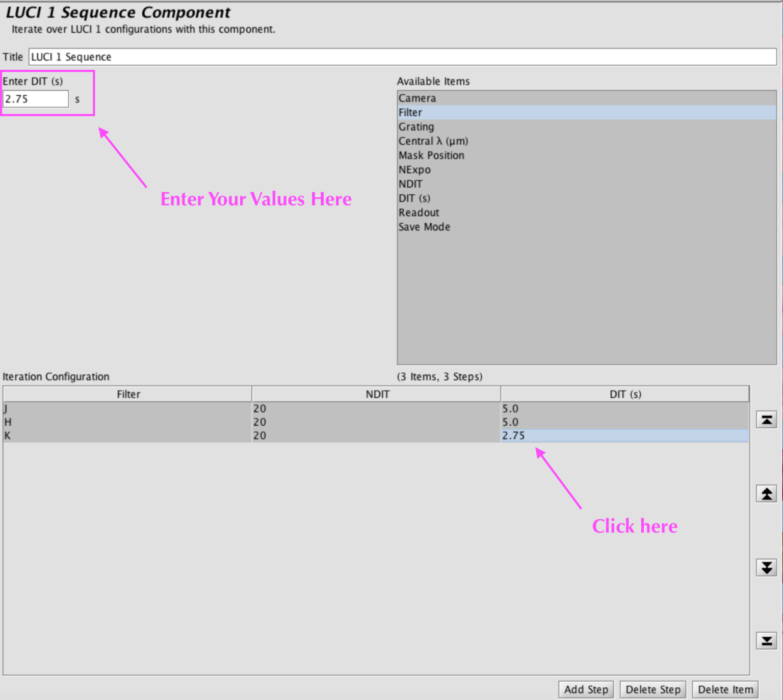Click the NDIT column header
783x700 pixels.
click(x=377, y=394)
